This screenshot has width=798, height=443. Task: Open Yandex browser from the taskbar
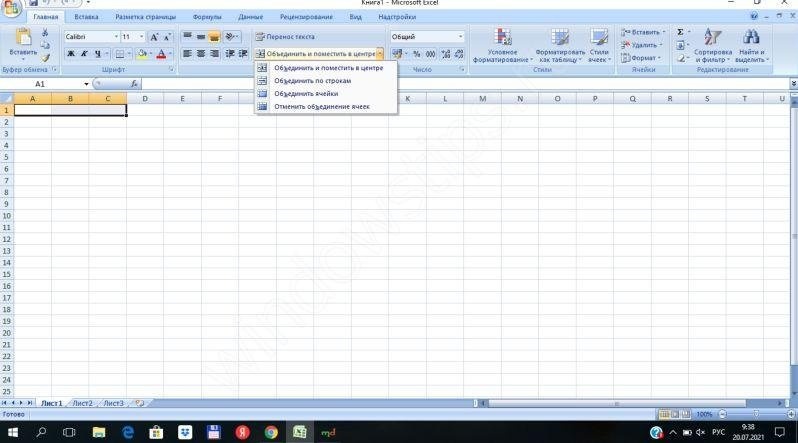242,432
